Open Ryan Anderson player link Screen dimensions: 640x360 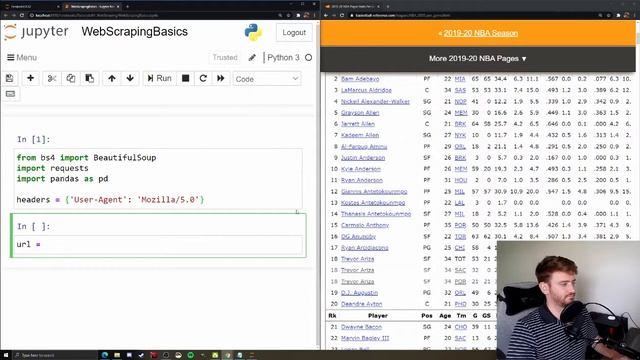tap(362, 180)
